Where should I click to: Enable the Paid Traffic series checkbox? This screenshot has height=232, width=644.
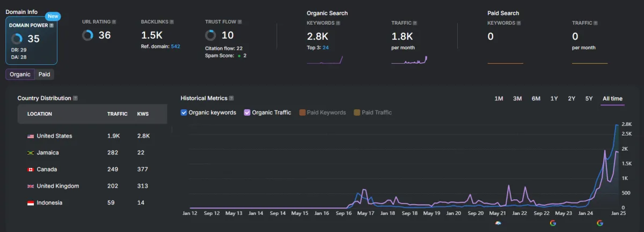pos(357,113)
